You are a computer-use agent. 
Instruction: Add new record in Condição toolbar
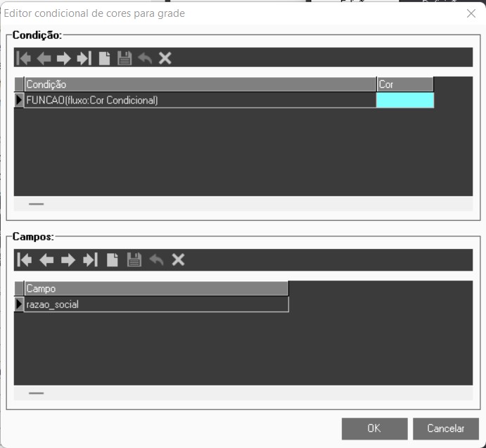coord(104,58)
